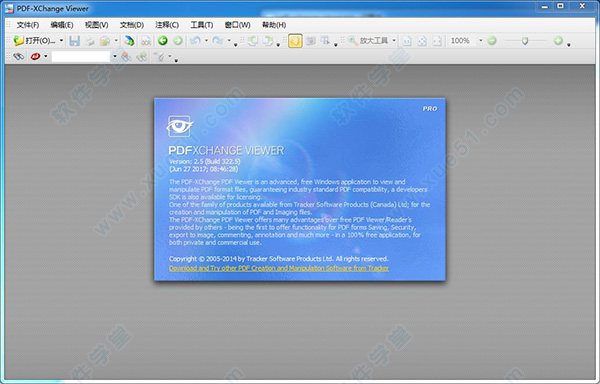Open the zoom toolbar overflow options arrow

[x=569, y=45]
